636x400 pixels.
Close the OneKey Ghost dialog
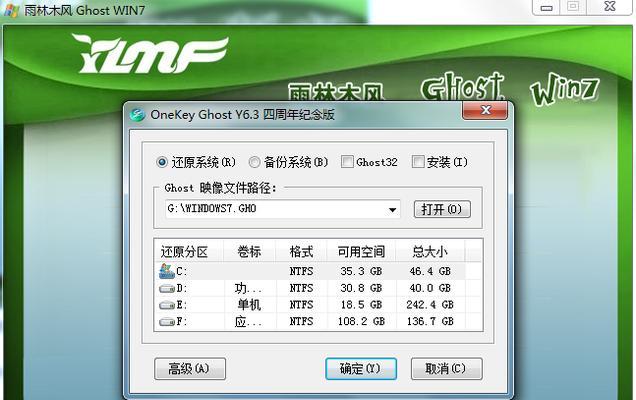tap(485, 110)
